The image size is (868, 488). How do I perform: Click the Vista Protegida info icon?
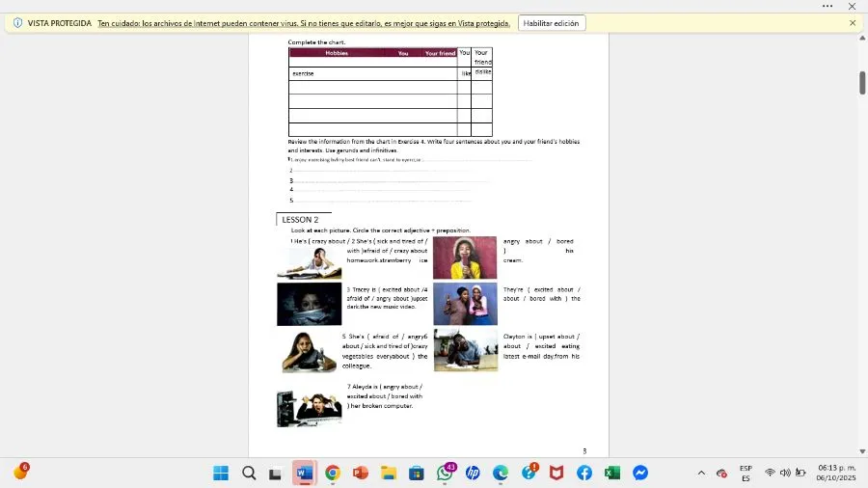17,23
